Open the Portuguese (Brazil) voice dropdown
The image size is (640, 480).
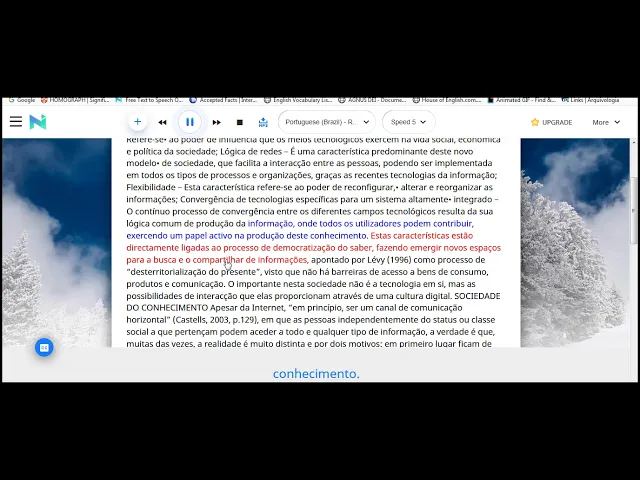pos(327,122)
